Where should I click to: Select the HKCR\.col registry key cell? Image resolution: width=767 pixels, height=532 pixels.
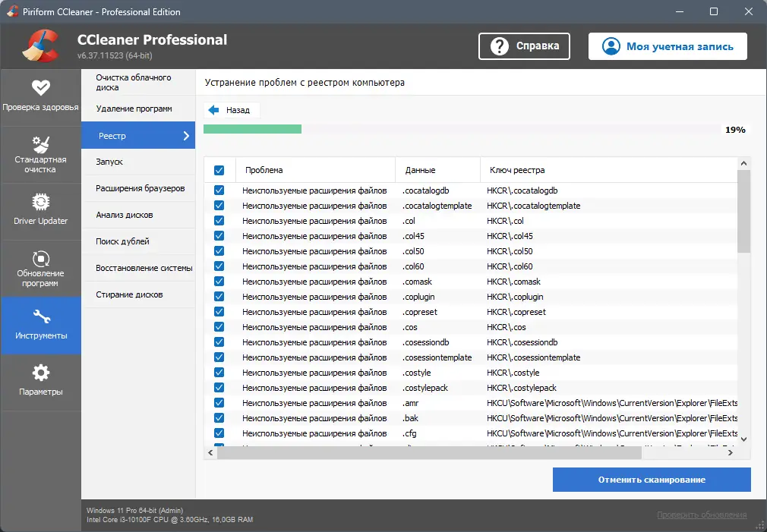[x=505, y=221]
